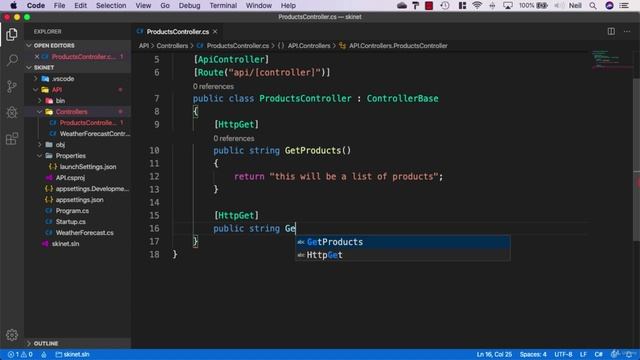This screenshot has width=640, height=360.
Task: Change C# language mode
Action: coord(598,354)
